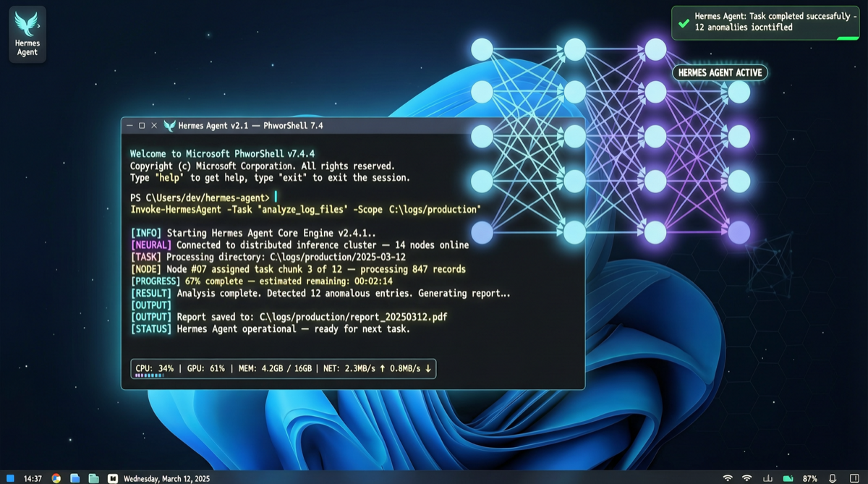Click the GPU: 61% status reading
Image resolution: width=868 pixels, height=484 pixels.
[x=206, y=368]
